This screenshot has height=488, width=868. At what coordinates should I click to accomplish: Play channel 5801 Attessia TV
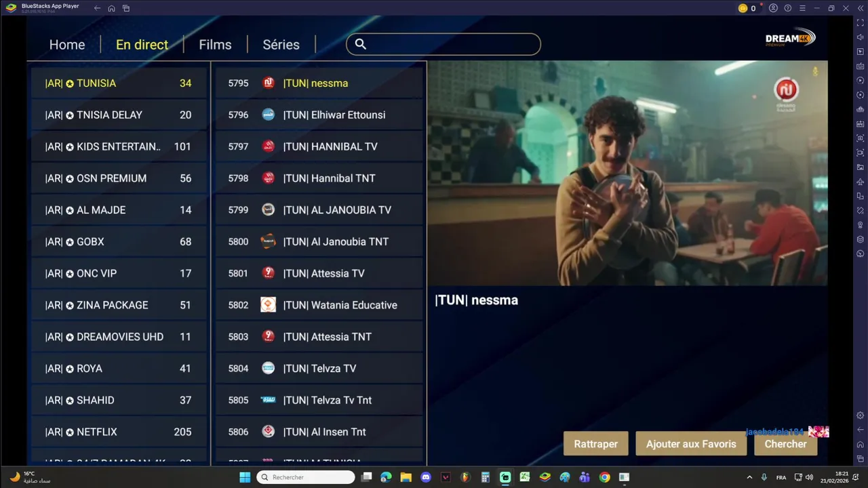319,273
